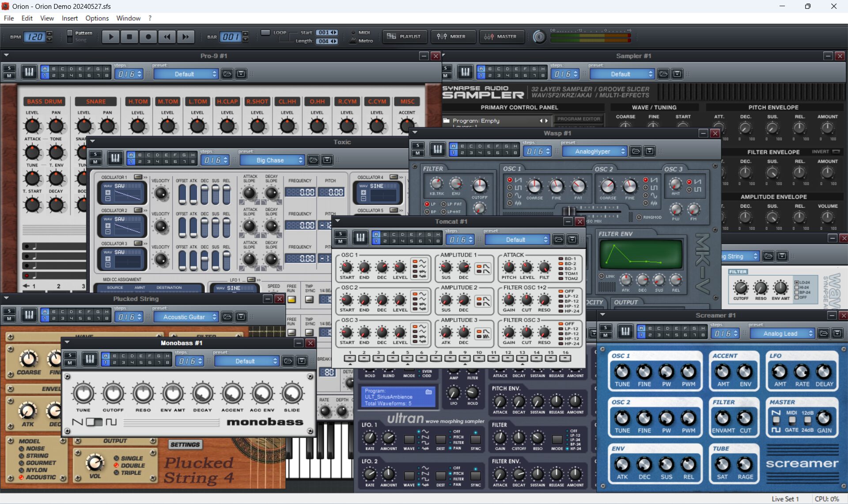The height and width of the screenshot is (504, 848).
Task: Click the BPM tempo field
Action: click(35, 37)
